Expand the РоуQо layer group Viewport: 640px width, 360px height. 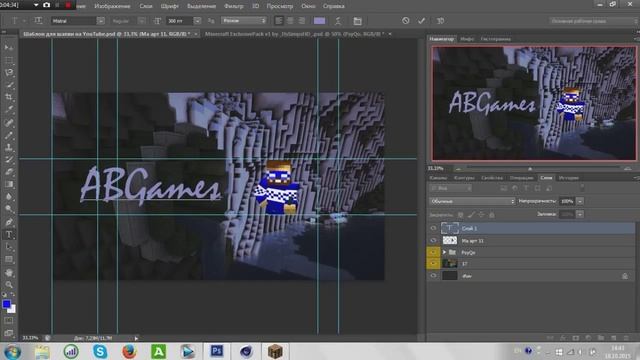(444, 252)
